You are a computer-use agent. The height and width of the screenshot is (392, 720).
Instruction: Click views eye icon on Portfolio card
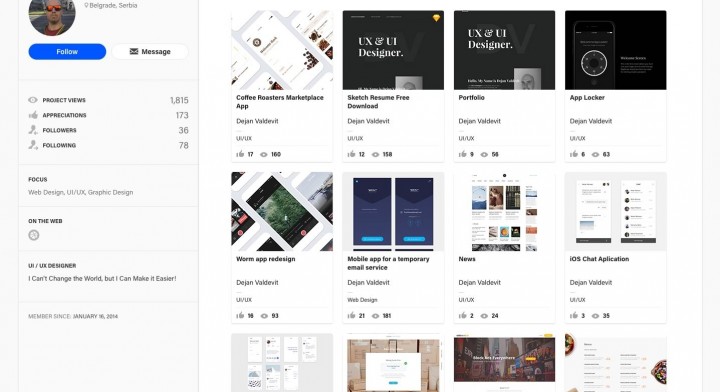484,155
